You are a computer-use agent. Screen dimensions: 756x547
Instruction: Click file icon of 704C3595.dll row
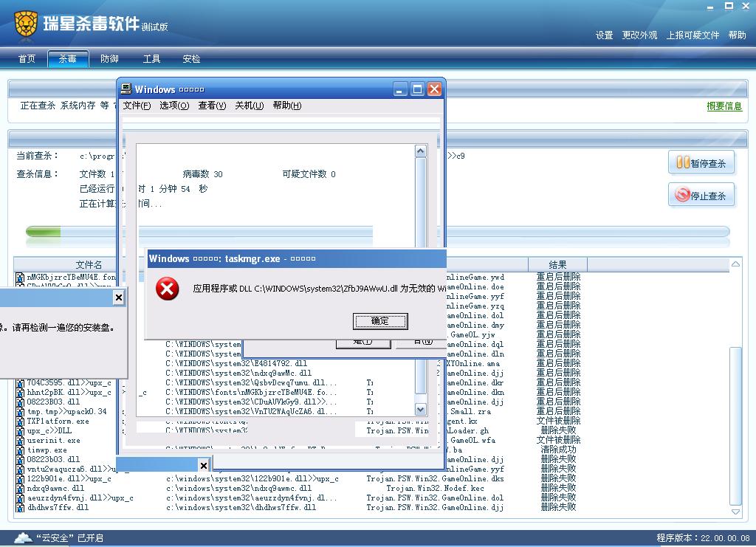pos(20,384)
